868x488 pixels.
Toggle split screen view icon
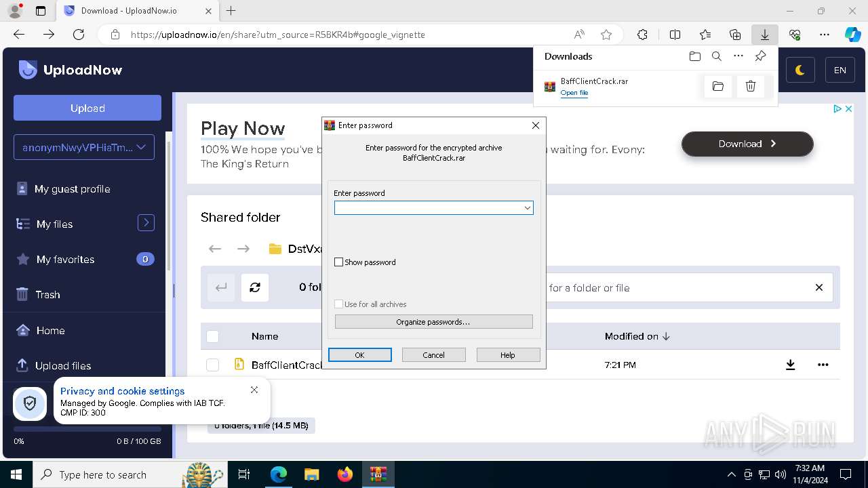[675, 35]
